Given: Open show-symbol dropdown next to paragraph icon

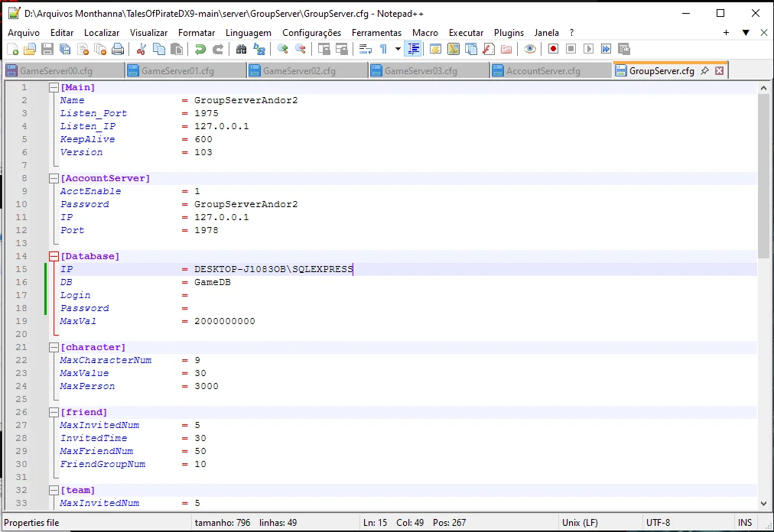Looking at the screenshot, I should [x=398, y=48].
